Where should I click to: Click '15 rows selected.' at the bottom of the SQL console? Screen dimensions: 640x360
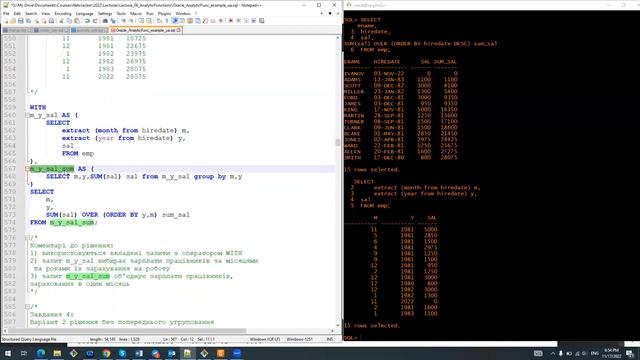[x=372, y=326]
